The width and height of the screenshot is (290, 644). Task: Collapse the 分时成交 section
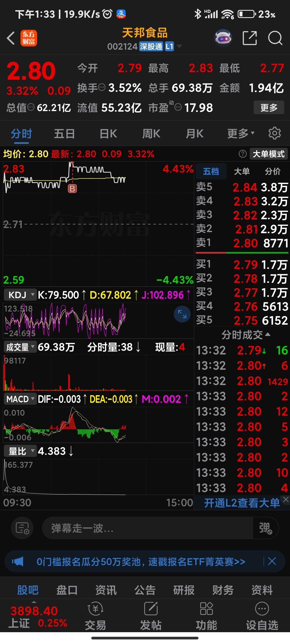point(246,335)
